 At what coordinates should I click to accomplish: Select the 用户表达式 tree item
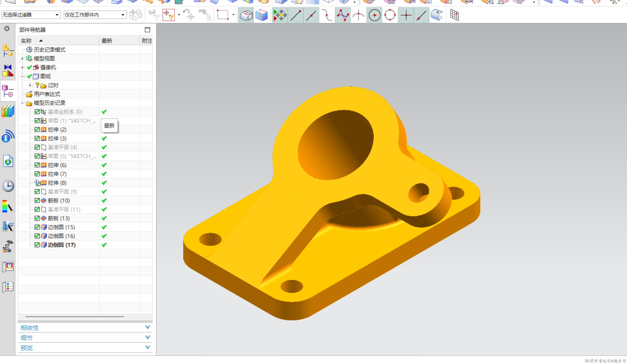point(47,94)
